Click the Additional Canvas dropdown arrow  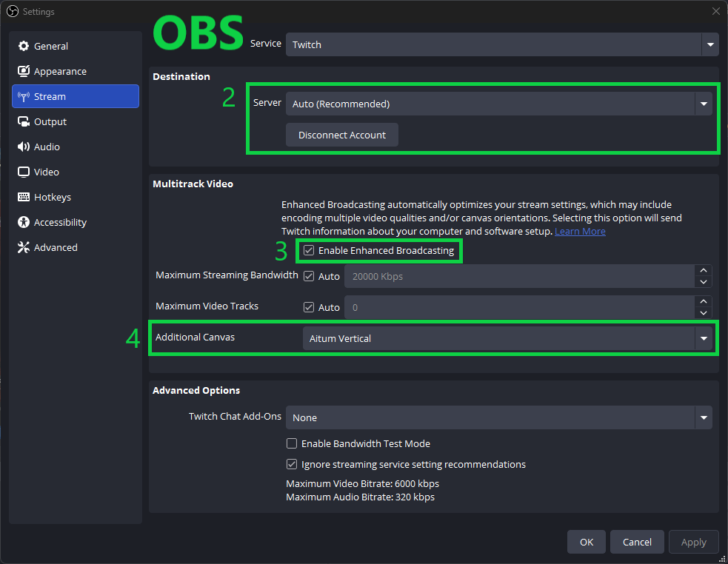point(704,338)
